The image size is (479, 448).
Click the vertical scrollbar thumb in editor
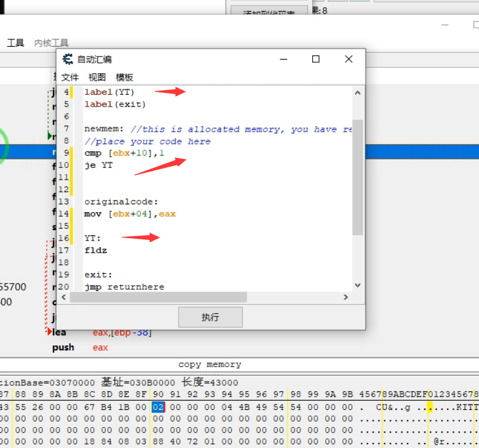(358, 177)
